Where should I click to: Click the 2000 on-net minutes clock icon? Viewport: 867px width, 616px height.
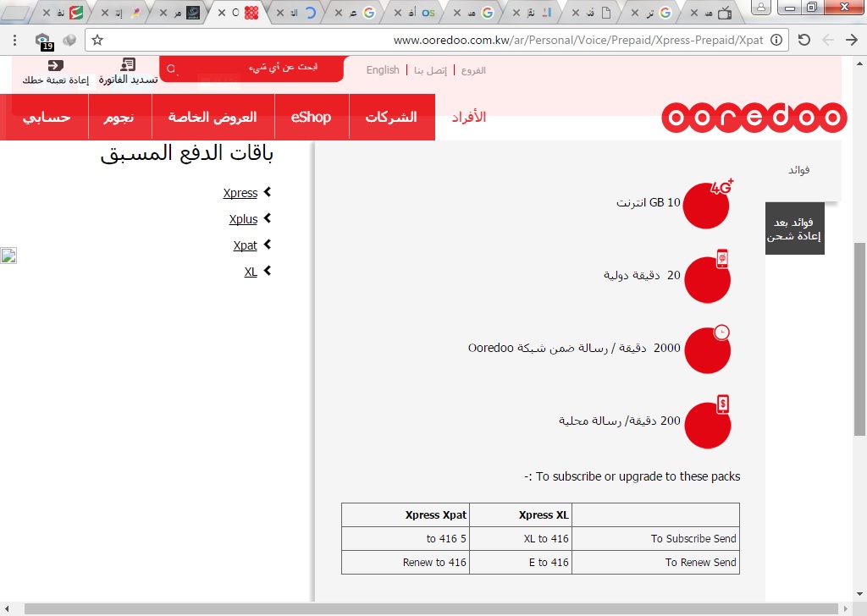click(707, 349)
